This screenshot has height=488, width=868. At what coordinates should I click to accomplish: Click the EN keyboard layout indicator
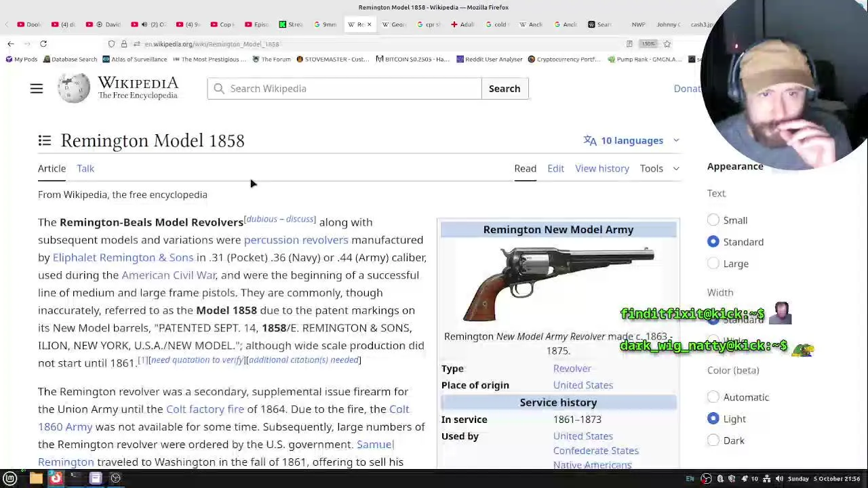[690, 479]
